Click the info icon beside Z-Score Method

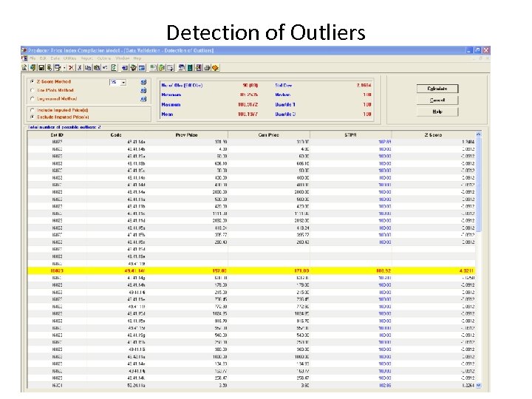pos(143,82)
